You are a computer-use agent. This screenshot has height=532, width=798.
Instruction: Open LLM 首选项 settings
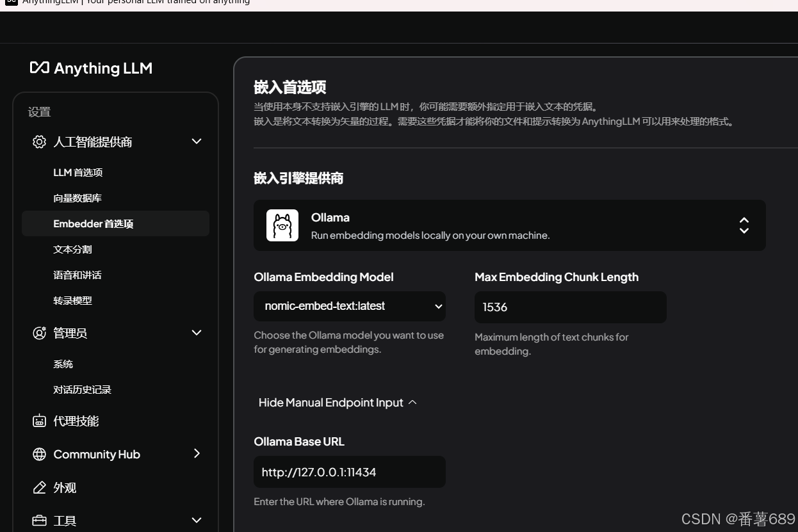pos(78,172)
